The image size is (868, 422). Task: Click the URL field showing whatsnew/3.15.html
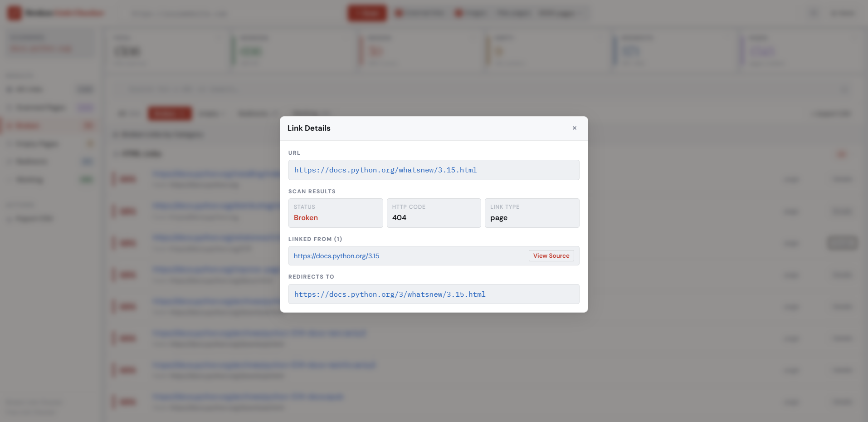point(433,170)
